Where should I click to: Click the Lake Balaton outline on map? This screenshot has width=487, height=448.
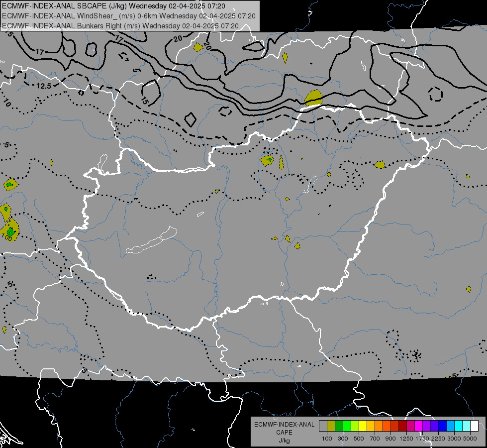pos(151,240)
